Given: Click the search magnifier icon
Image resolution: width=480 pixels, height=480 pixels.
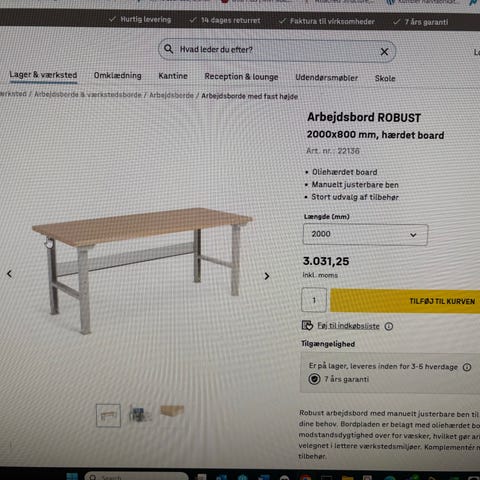Looking at the screenshot, I should pos(169,49).
